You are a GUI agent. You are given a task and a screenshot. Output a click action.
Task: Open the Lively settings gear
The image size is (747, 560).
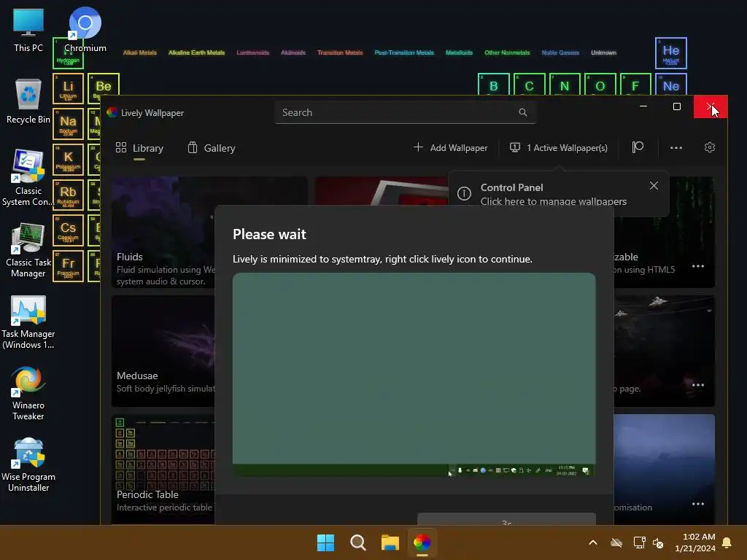[709, 147]
